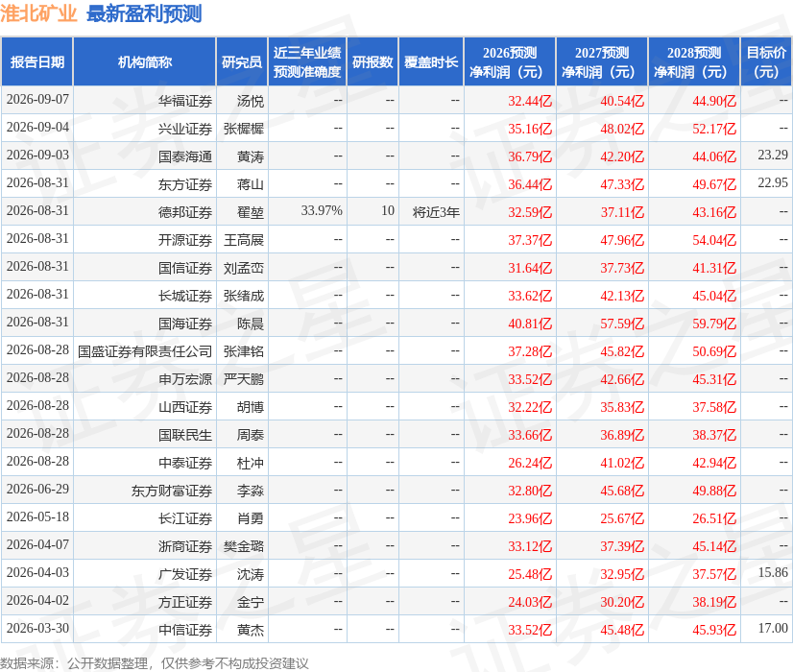The height and width of the screenshot is (672, 793).
Task: Select 将近3年 coverage duration cell
Action: [436, 212]
